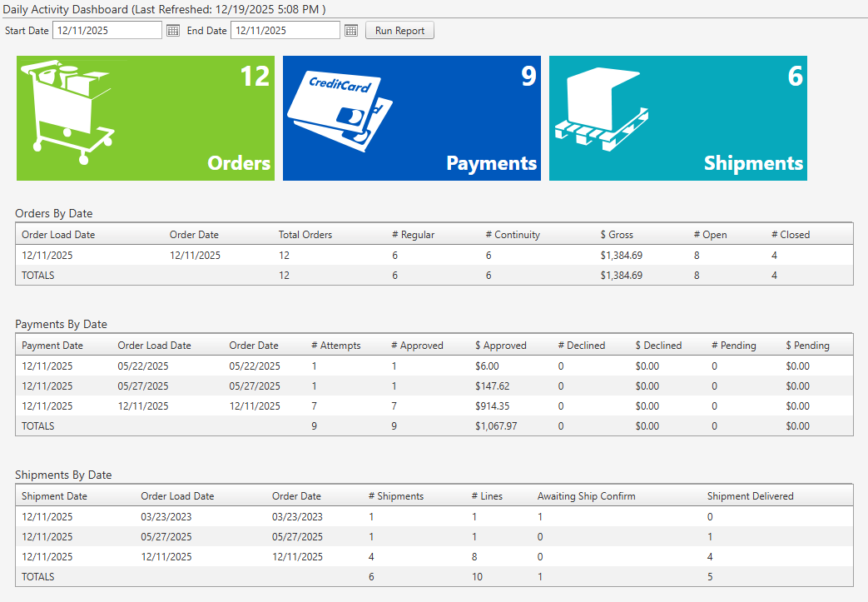868x602 pixels.
Task: Focus the Start Date input field
Action: [107, 31]
